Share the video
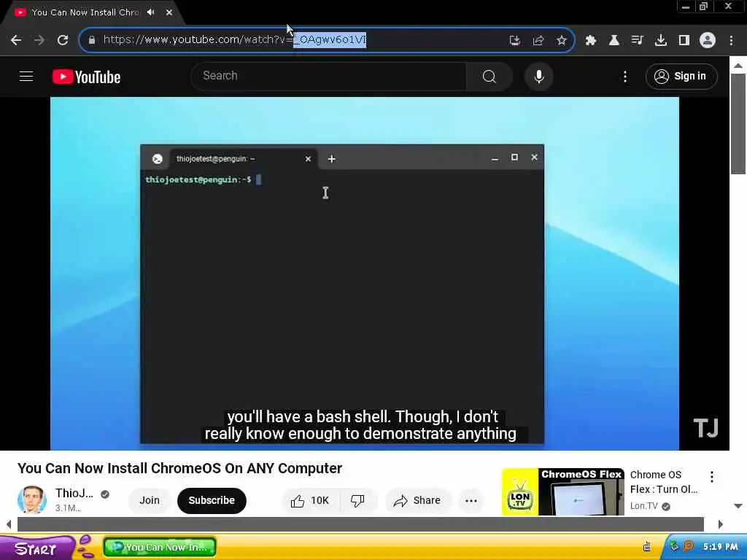This screenshot has height=560, width=747. coord(417,500)
